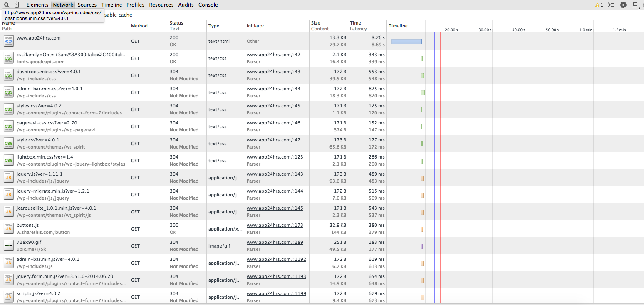
Task: Show the console drawer icon
Action: [611, 5]
